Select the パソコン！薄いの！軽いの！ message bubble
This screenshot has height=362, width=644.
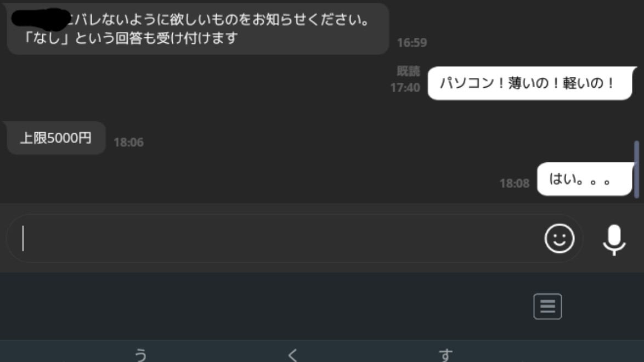(x=529, y=83)
